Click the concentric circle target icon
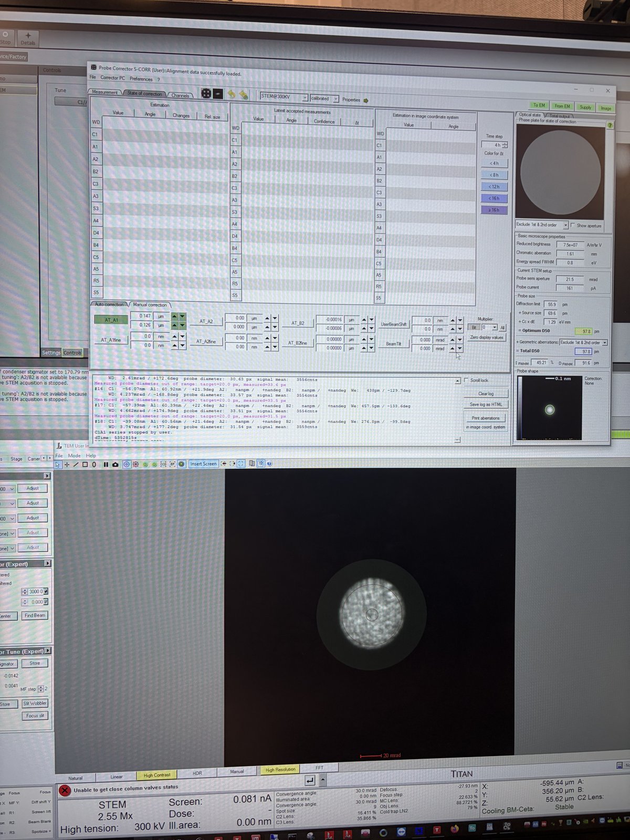This screenshot has width=630, height=840. (127, 464)
